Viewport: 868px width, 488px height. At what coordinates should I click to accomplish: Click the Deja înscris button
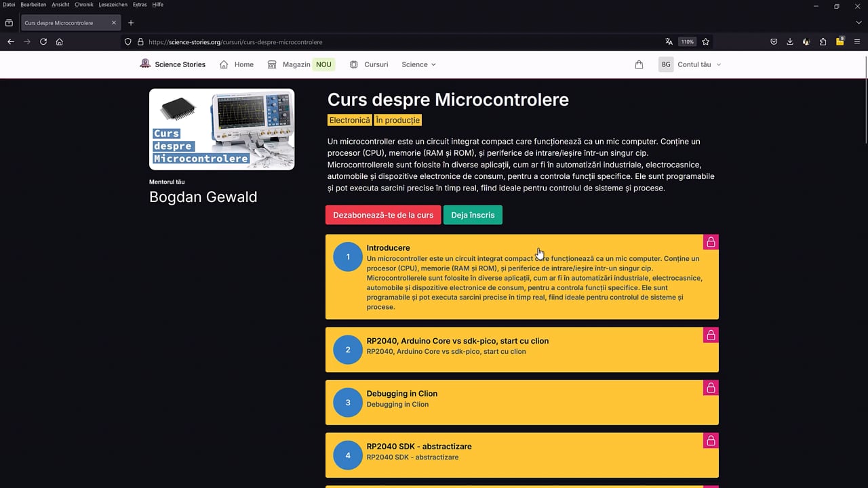pyautogui.click(x=473, y=215)
